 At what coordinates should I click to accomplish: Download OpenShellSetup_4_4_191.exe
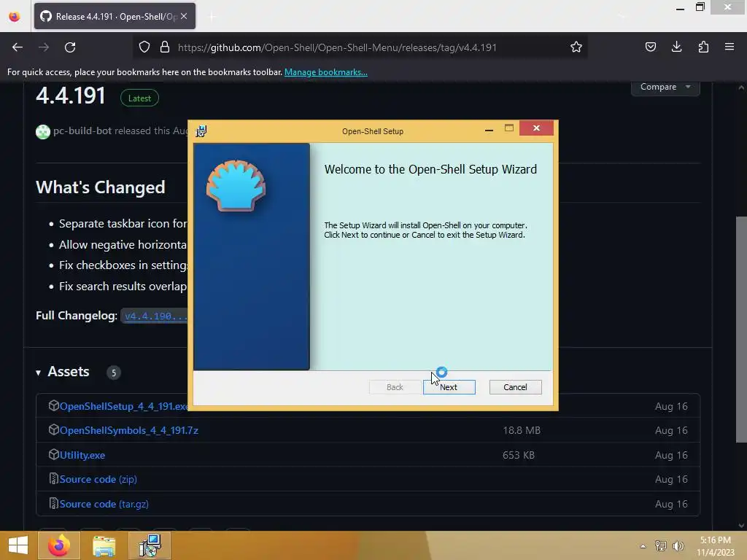124,406
